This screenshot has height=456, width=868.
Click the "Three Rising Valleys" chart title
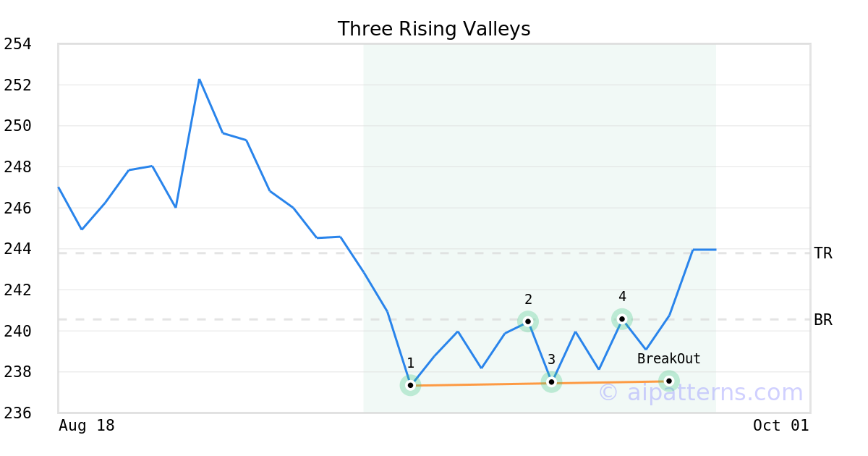(434, 29)
